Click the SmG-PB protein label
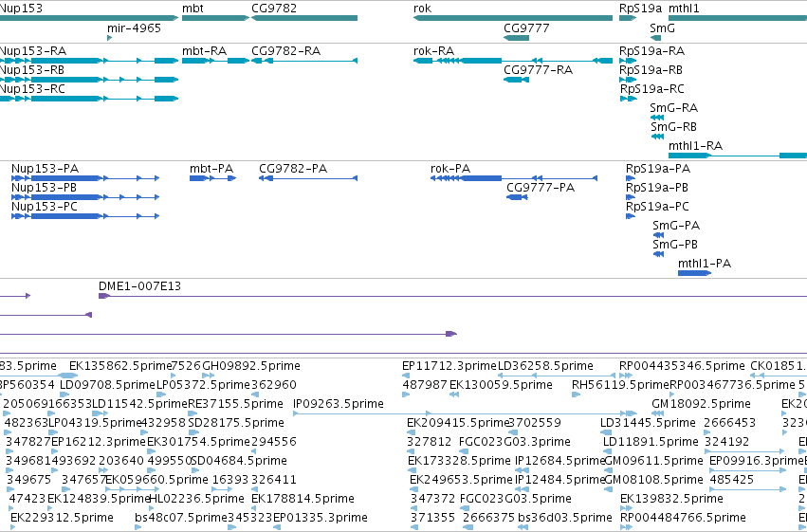Screen dimensions: 807x532 coord(675,245)
